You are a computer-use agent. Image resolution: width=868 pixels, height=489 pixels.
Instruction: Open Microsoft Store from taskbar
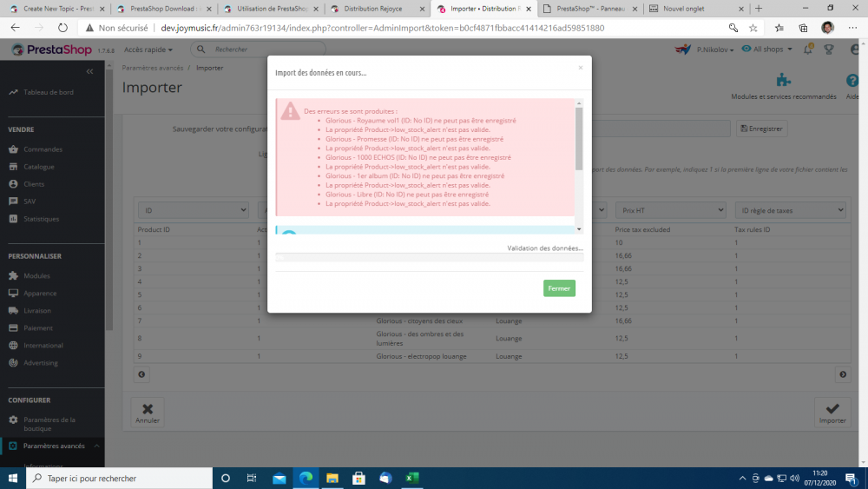(358, 478)
